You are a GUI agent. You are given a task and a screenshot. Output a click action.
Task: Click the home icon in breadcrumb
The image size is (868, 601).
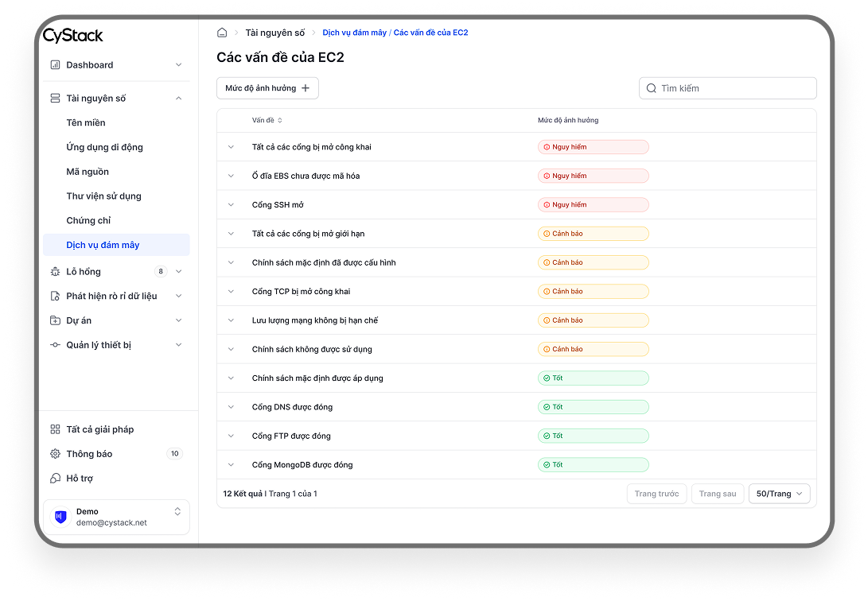point(222,33)
